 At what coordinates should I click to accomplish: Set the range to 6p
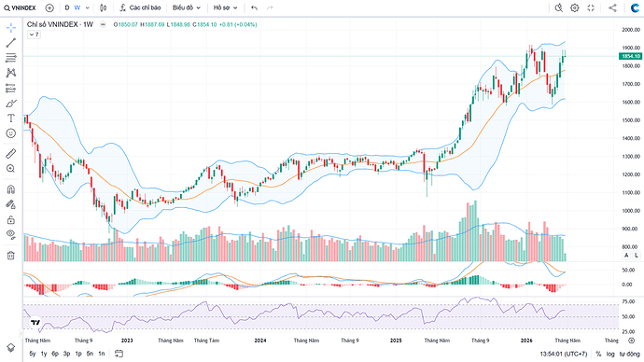click(x=55, y=354)
